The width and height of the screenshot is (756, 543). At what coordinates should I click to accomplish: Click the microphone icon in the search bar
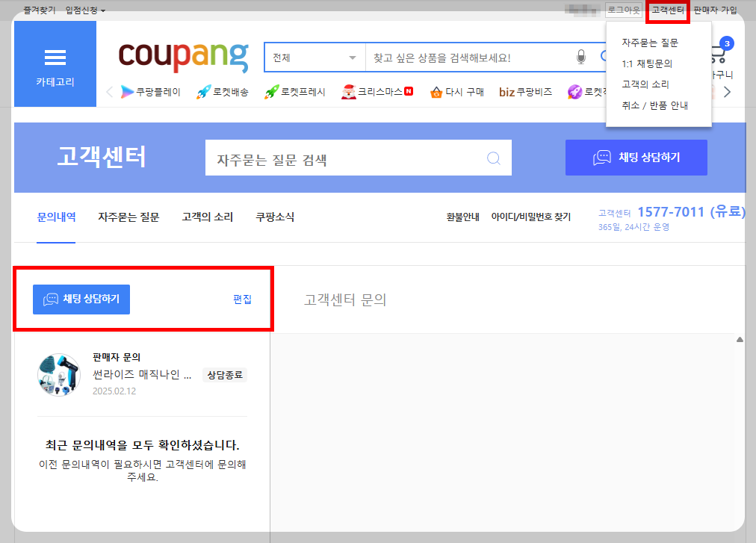580,57
